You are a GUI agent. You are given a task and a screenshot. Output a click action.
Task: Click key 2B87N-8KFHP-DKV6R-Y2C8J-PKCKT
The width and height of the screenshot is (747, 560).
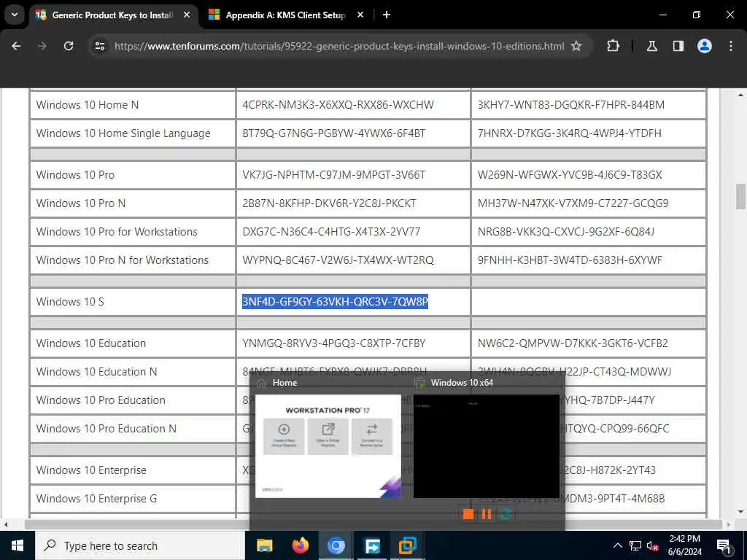pyautogui.click(x=329, y=203)
